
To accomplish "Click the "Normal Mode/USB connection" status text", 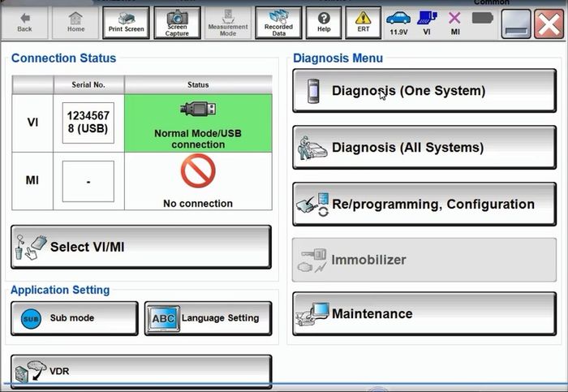I will 198,139.
